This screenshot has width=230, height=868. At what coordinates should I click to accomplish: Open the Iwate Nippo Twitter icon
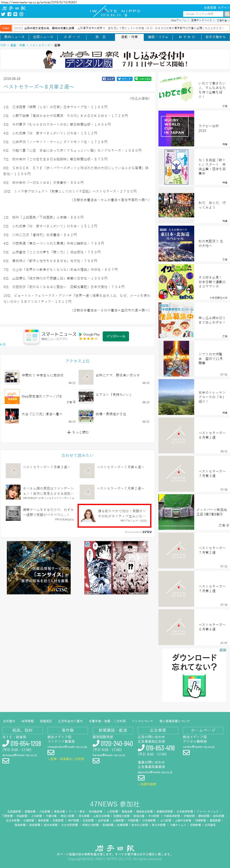tap(3, 14)
